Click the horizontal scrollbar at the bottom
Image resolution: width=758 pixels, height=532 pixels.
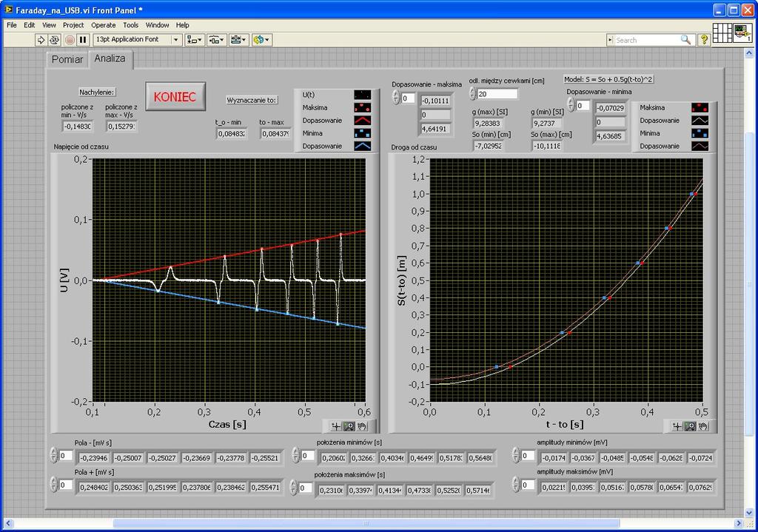click(366, 523)
